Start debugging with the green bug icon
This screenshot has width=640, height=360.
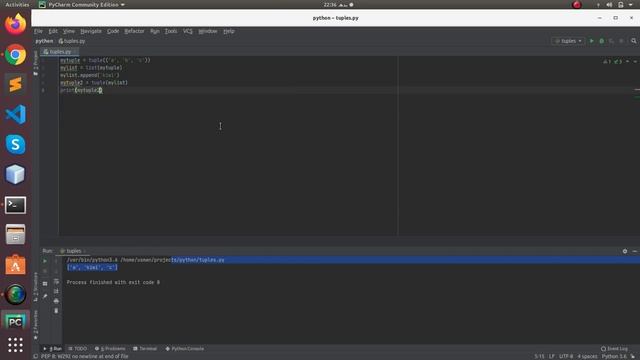pos(601,41)
